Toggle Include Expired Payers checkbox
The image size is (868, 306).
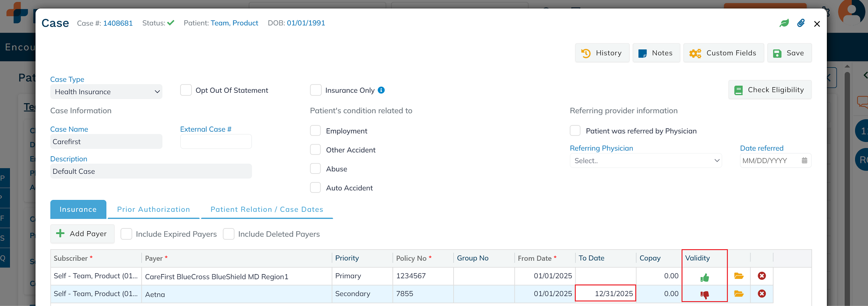coord(126,234)
